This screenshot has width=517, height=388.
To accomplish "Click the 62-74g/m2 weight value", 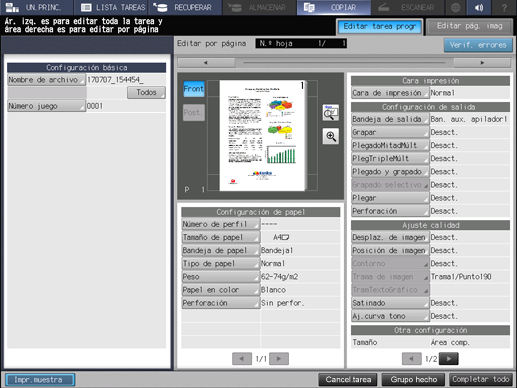I will coord(279,277).
